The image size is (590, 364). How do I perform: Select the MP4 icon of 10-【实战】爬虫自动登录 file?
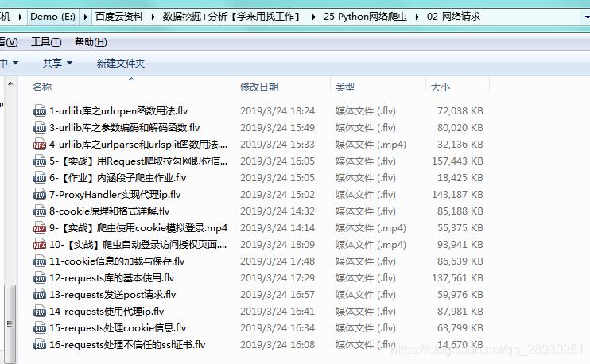click(x=40, y=245)
